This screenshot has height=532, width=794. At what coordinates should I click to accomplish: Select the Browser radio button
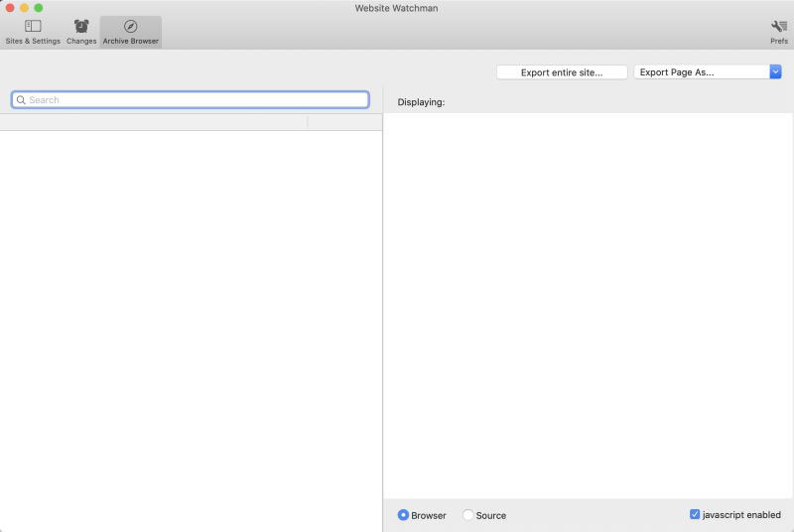403,515
